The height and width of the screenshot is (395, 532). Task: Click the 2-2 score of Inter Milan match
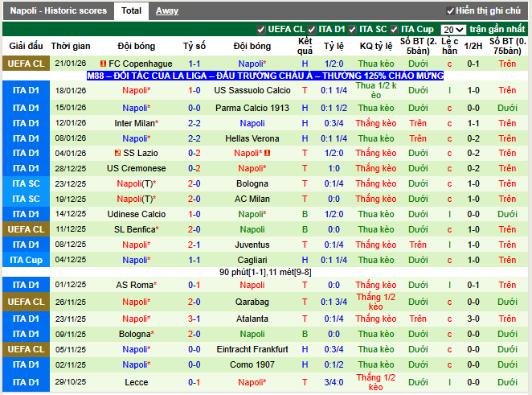194,123
